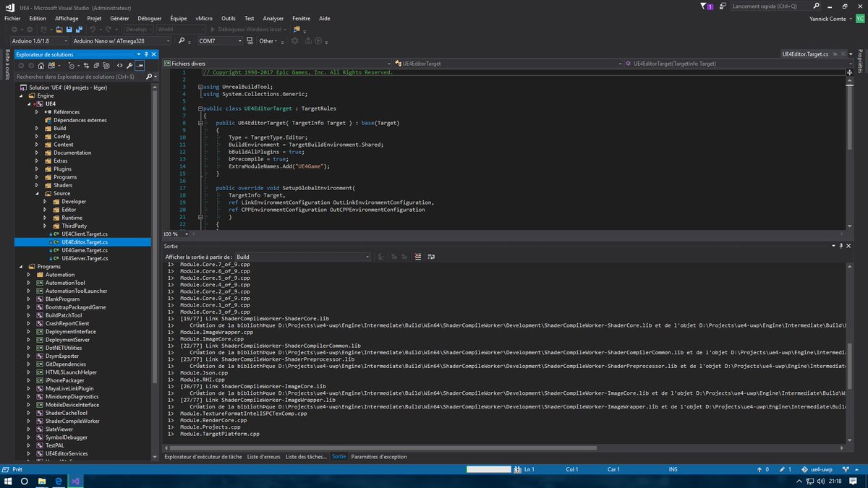This screenshot has width=868, height=488.
Task: Open the Explorateur d'exécuteur de tâche tab
Action: 203,457
